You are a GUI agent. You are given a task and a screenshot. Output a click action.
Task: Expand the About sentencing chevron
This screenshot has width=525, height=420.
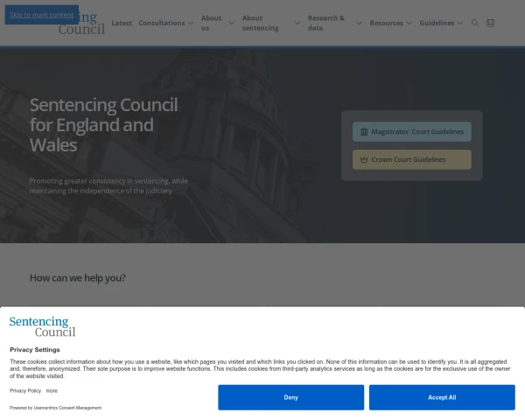pos(297,23)
